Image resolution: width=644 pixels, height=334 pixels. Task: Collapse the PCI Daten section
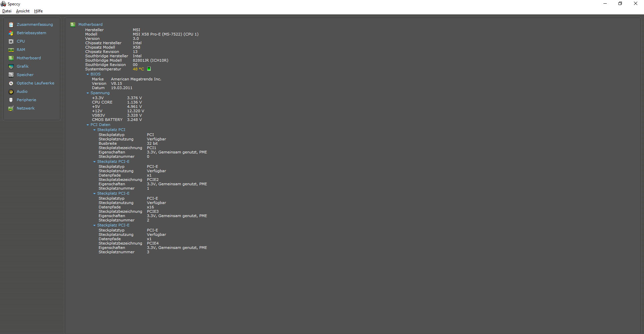pos(88,125)
